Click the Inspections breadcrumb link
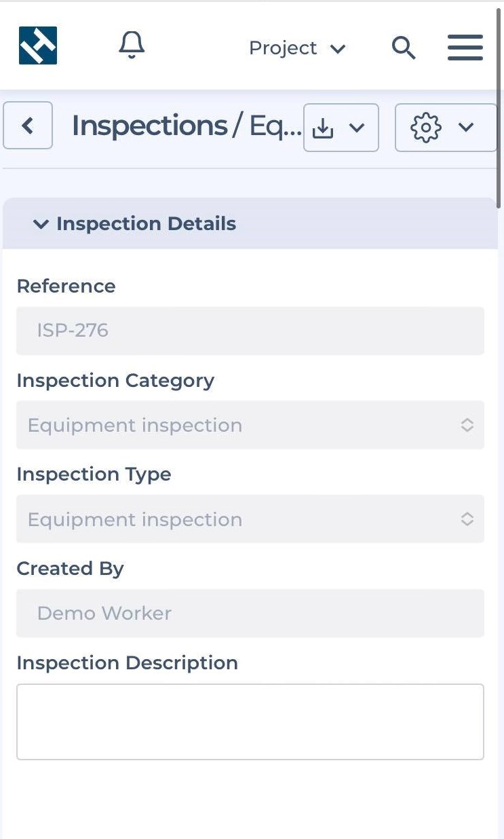 149,126
